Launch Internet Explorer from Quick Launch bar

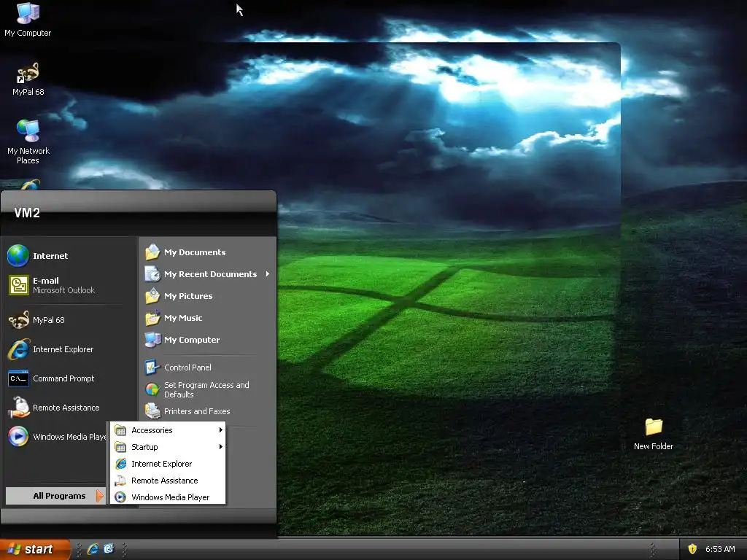93,549
